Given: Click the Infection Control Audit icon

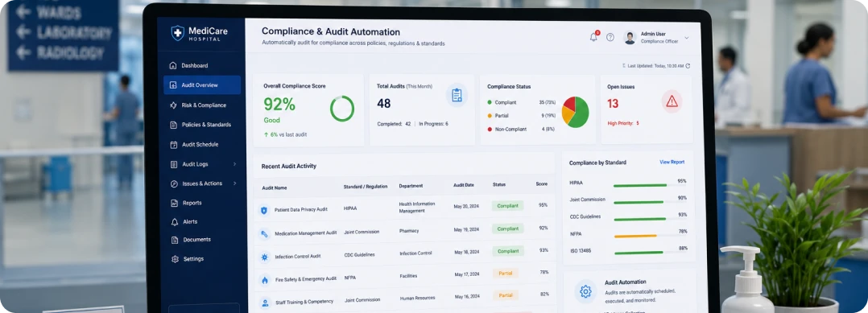Looking at the screenshot, I should pos(265,257).
